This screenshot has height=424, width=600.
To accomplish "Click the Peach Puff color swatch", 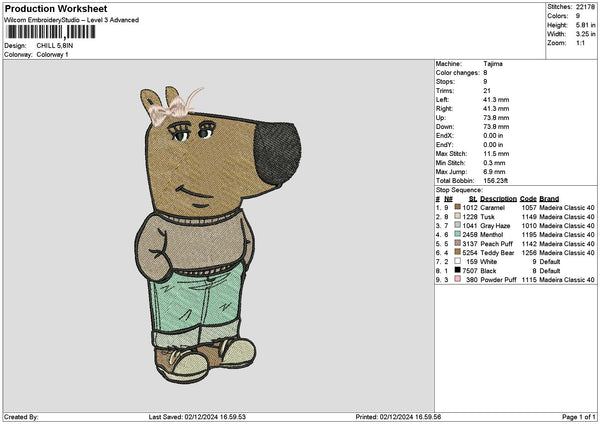I will [458, 243].
